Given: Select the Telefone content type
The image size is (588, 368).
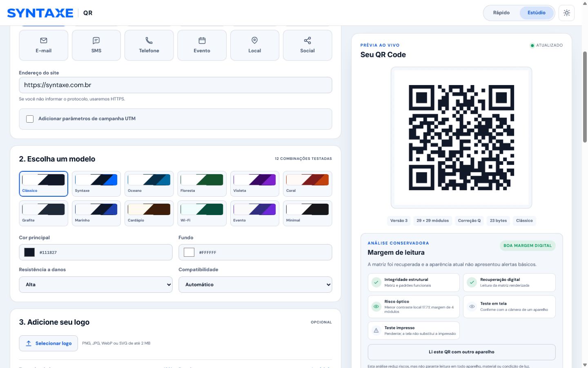Looking at the screenshot, I should [x=149, y=45].
